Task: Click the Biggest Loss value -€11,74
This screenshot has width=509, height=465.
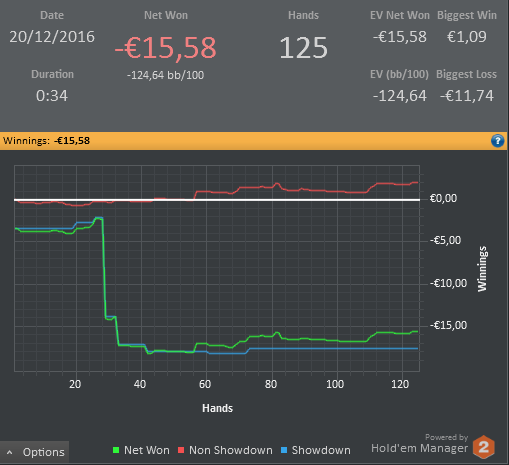Action: pos(467,96)
